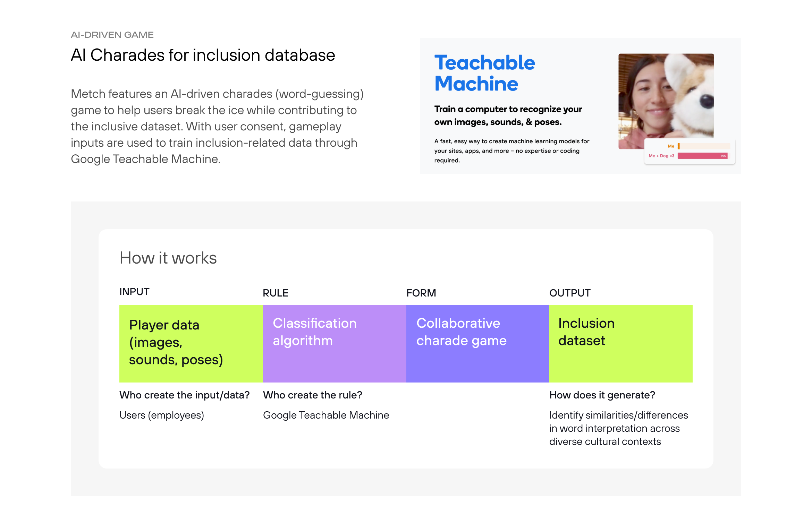This screenshot has height=524, width=812.
Task: Click 'How does it generate?' question
Action: tap(602, 395)
